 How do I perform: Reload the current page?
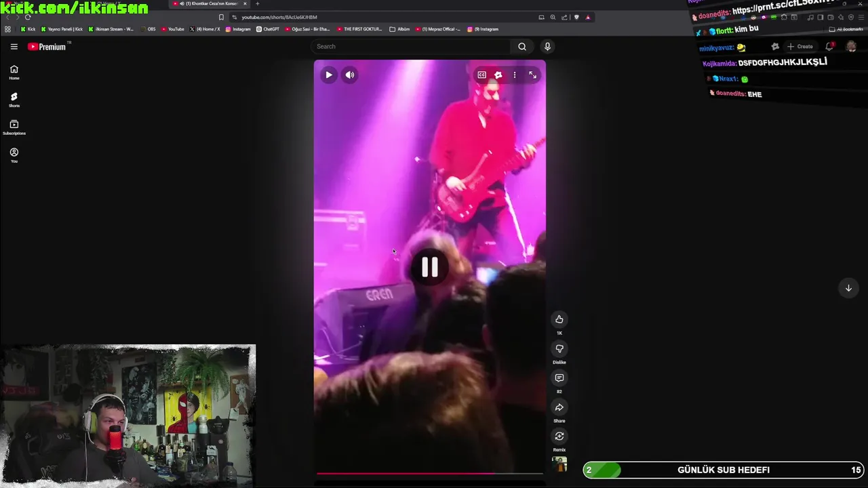pos(28,17)
